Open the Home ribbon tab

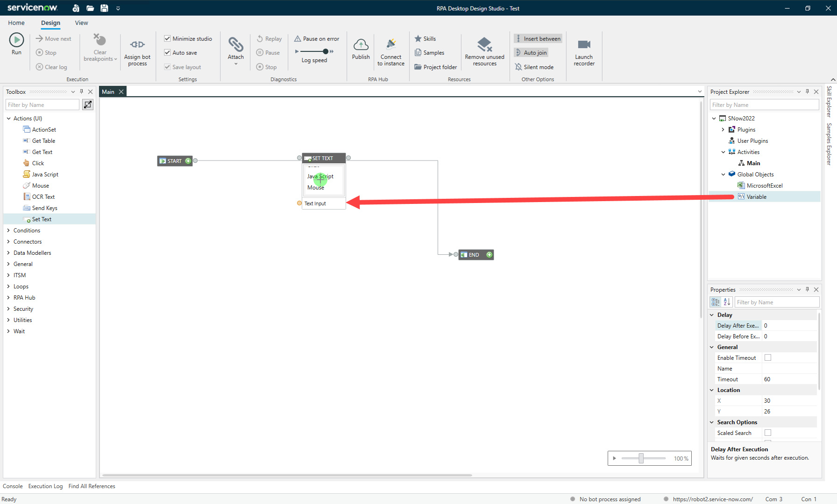(x=16, y=23)
